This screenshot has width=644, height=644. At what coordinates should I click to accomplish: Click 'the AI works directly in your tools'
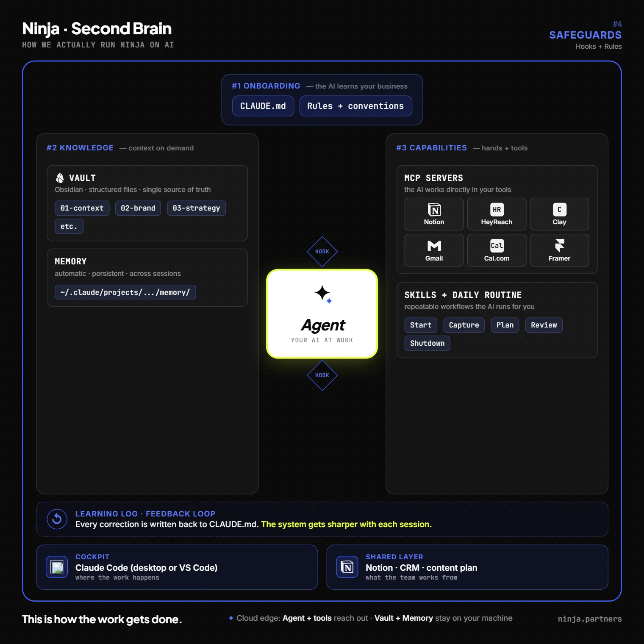pyautogui.click(x=458, y=190)
